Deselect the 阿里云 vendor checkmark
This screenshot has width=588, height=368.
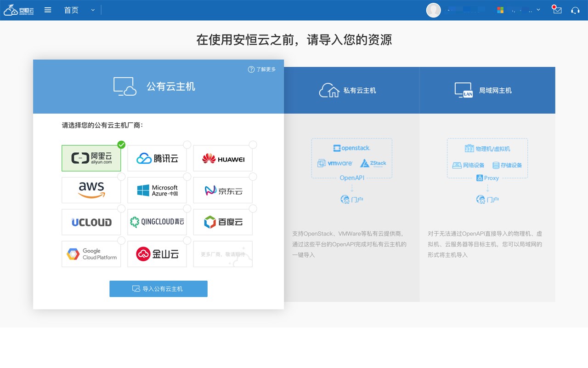click(121, 145)
